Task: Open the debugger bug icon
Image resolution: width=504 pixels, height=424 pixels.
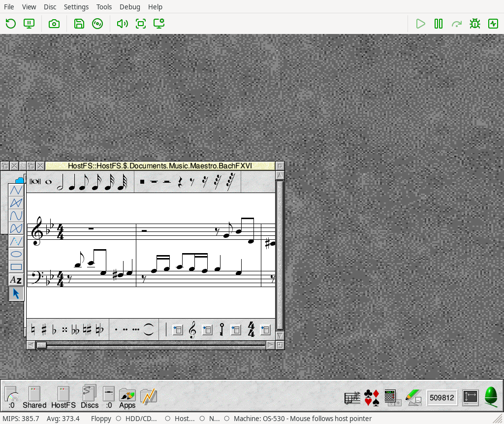Action: [475, 24]
